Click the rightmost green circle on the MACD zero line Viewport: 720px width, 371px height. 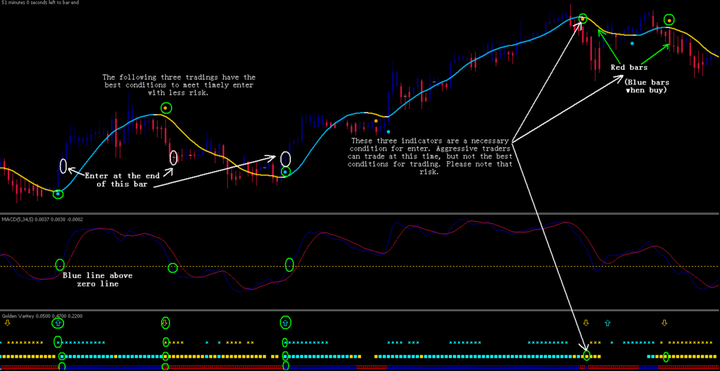[289, 264]
